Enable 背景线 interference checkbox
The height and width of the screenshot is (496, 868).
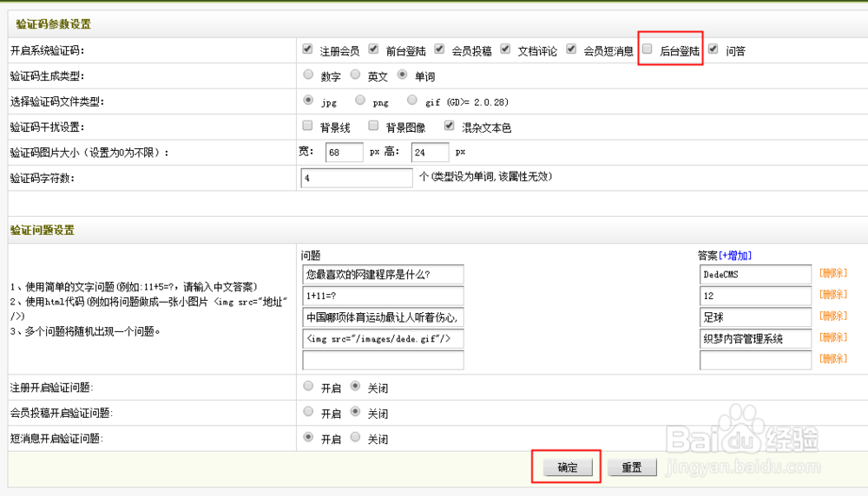click(308, 126)
